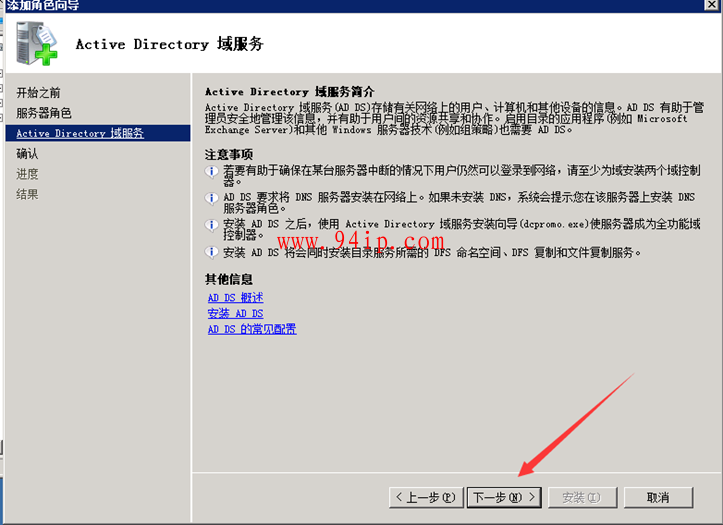Click the Active Directory 域服务 page title
Image resolution: width=723 pixels, height=525 pixels.
[170, 44]
